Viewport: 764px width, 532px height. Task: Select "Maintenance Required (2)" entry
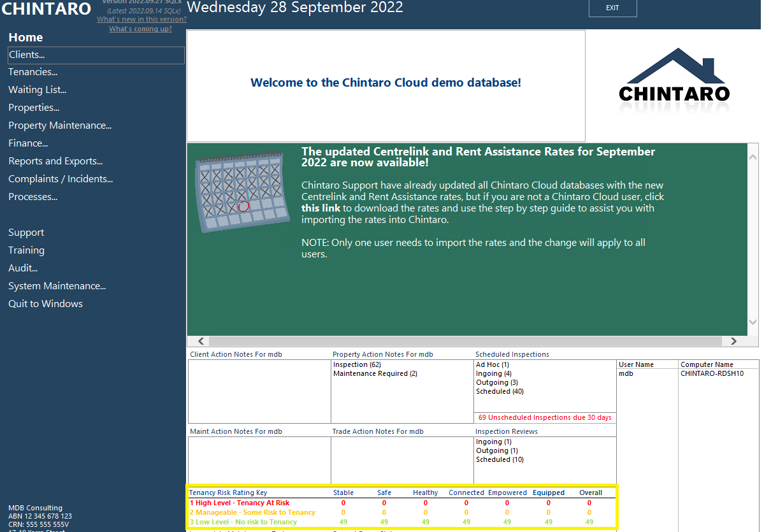375,373
